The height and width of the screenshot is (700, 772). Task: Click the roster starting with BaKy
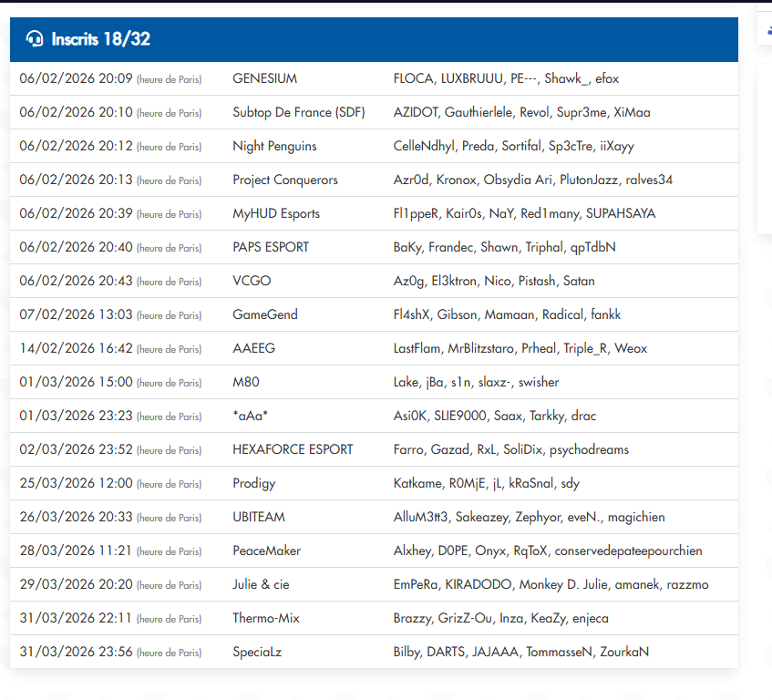[505, 247]
